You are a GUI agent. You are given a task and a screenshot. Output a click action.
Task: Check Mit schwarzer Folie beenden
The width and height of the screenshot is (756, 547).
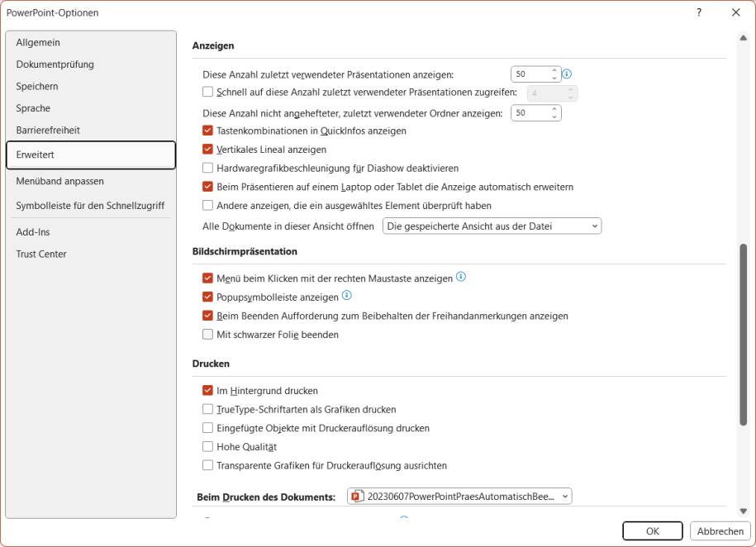(x=207, y=335)
